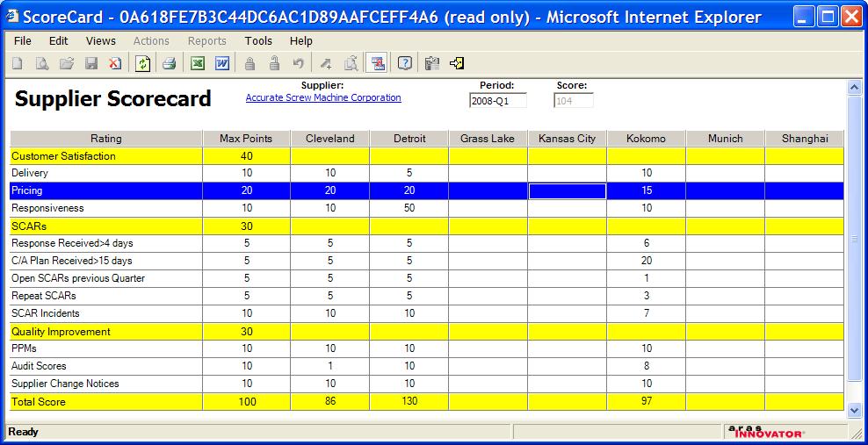Click Detroit Total Score cell showing 130

click(409, 401)
